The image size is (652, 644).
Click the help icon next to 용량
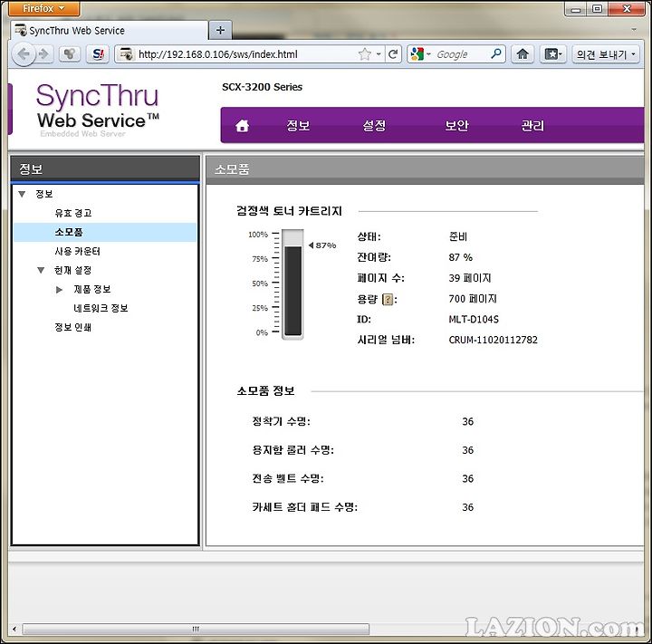pos(388,299)
